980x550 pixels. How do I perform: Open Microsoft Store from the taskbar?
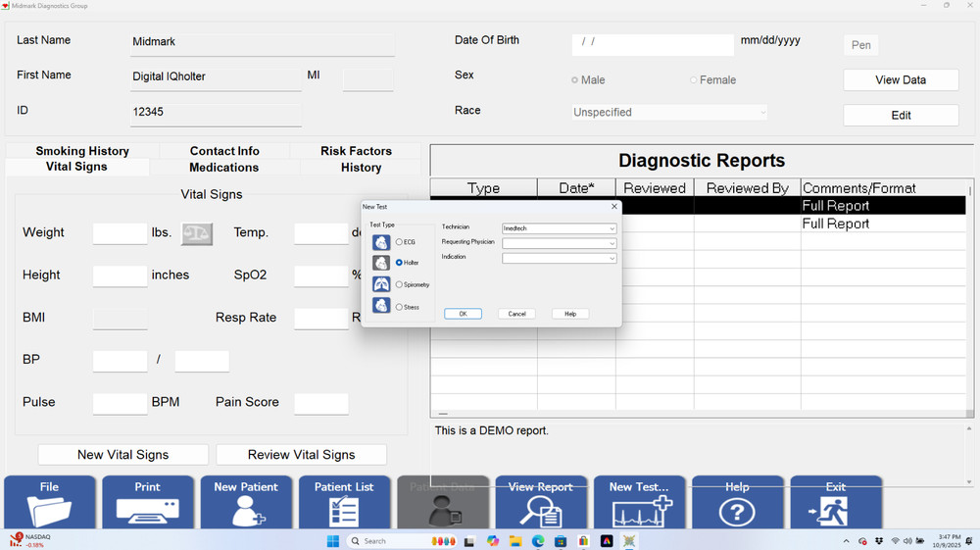561,541
